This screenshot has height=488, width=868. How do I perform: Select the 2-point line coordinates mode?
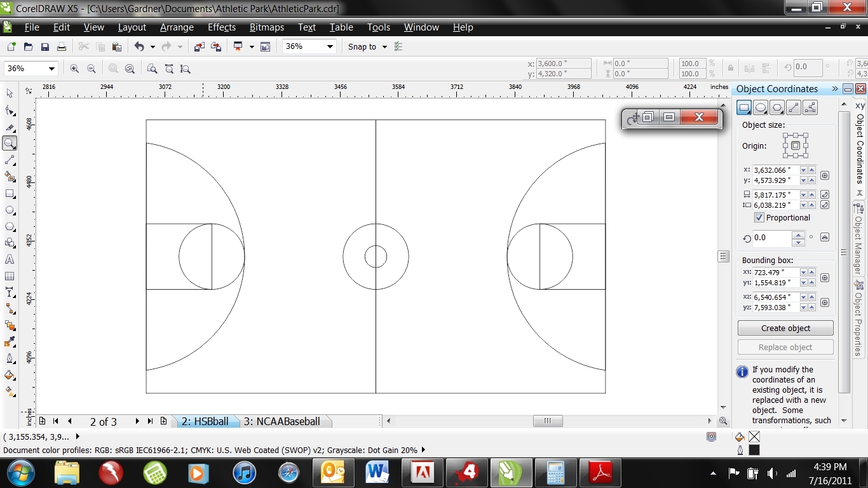tap(793, 107)
